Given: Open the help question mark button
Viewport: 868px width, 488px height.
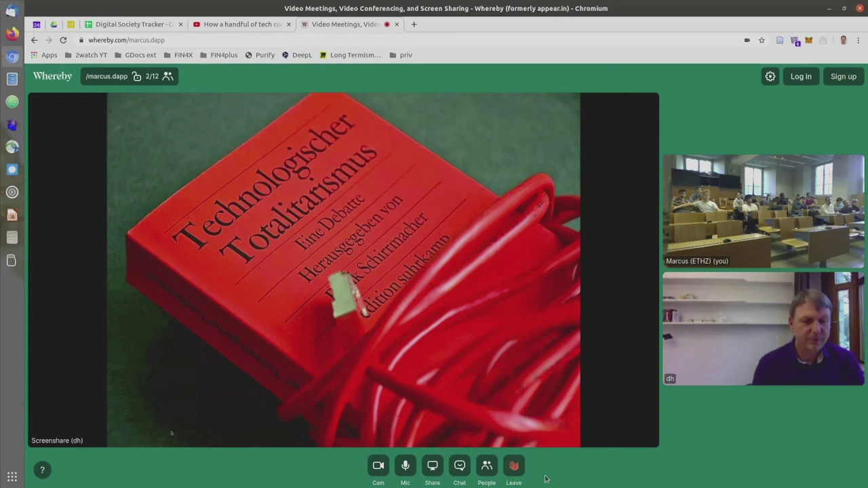Looking at the screenshot, I should tap(42, 470).
